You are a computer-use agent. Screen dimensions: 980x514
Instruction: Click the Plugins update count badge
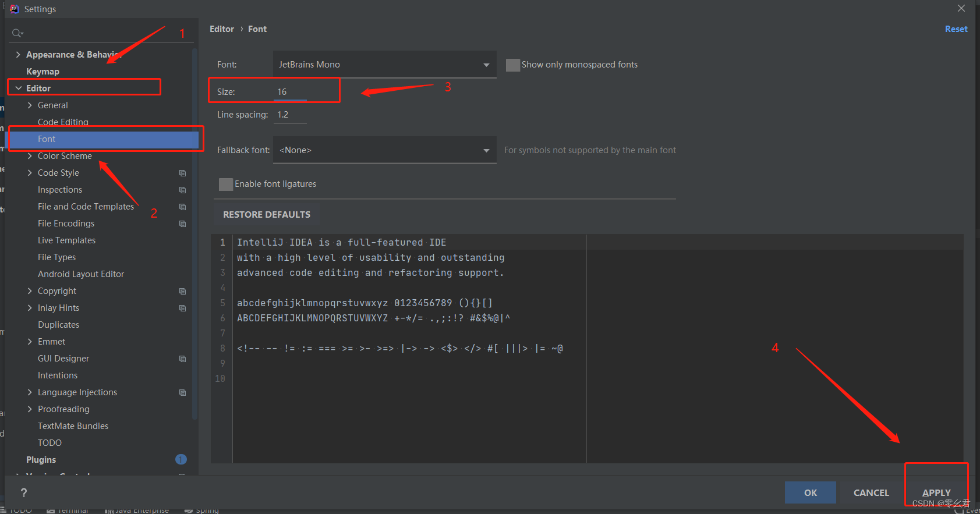pos(181,459)
